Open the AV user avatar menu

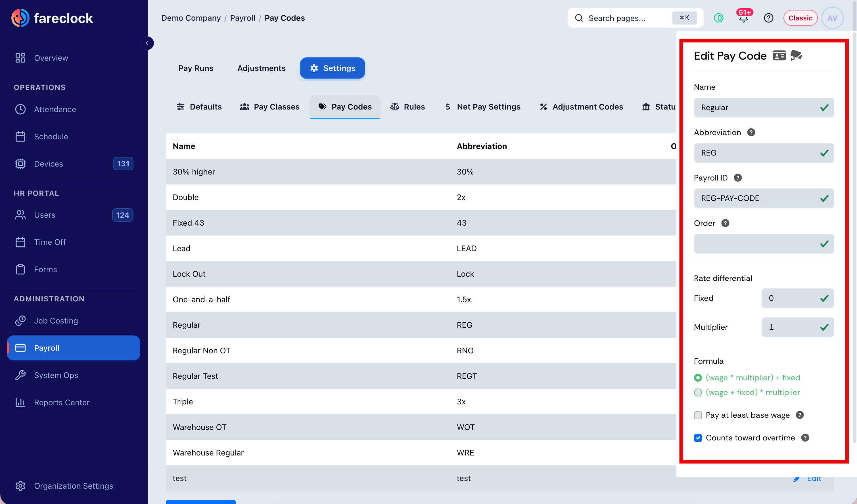click(x=832, y=18)
